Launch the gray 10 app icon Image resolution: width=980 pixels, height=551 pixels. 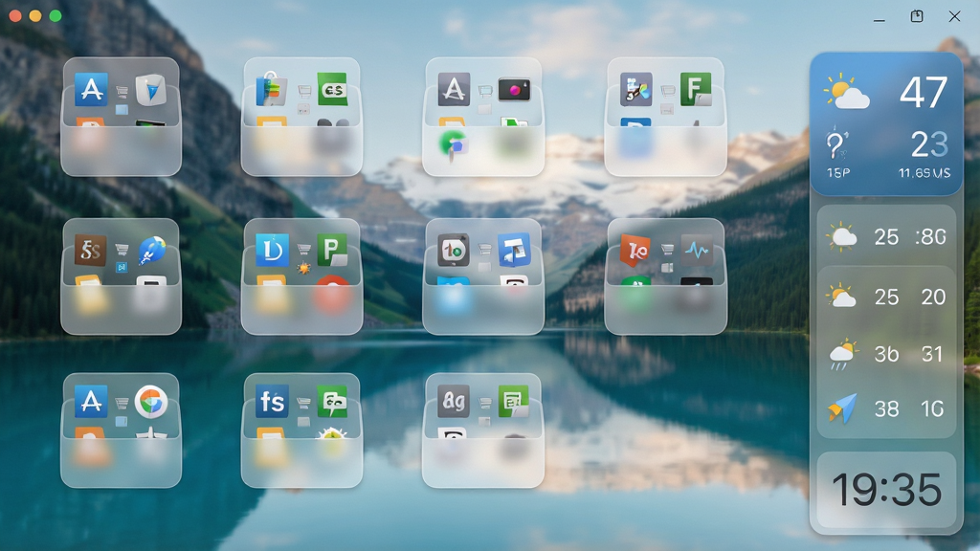[453, 250]
